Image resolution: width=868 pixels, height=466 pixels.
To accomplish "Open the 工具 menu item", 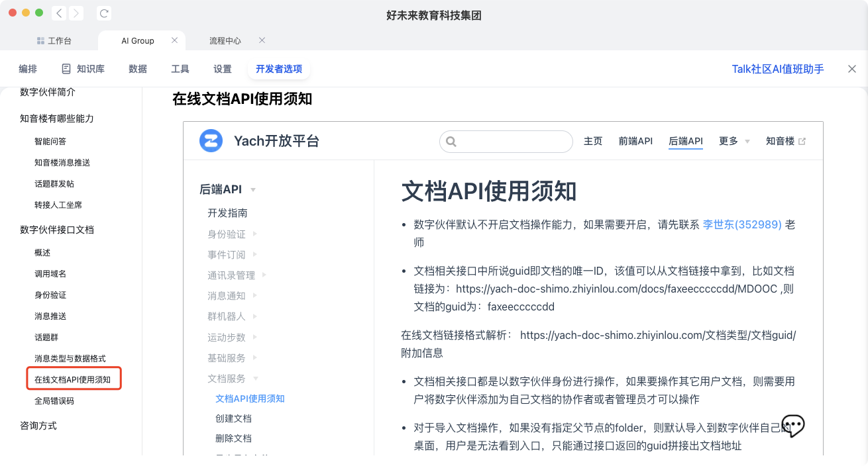I will (x=180, y=69).
